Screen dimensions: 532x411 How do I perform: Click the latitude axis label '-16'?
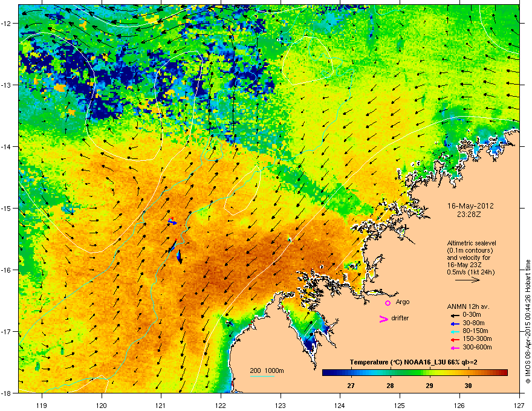click(7, 270)
